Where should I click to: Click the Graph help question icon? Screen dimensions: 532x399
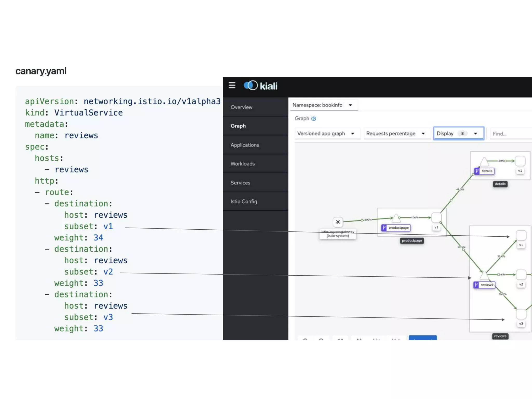(x=314, y=119)
